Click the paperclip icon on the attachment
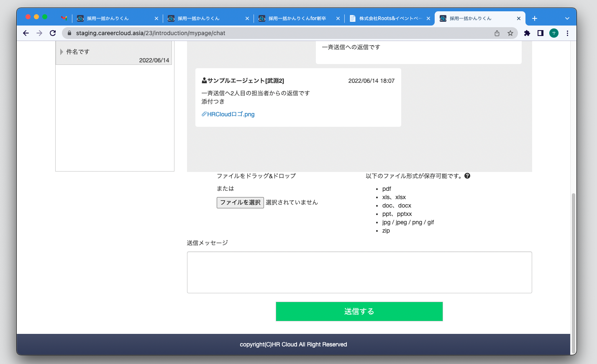This screenshot has height=364, width=597. tap(204, 114)
